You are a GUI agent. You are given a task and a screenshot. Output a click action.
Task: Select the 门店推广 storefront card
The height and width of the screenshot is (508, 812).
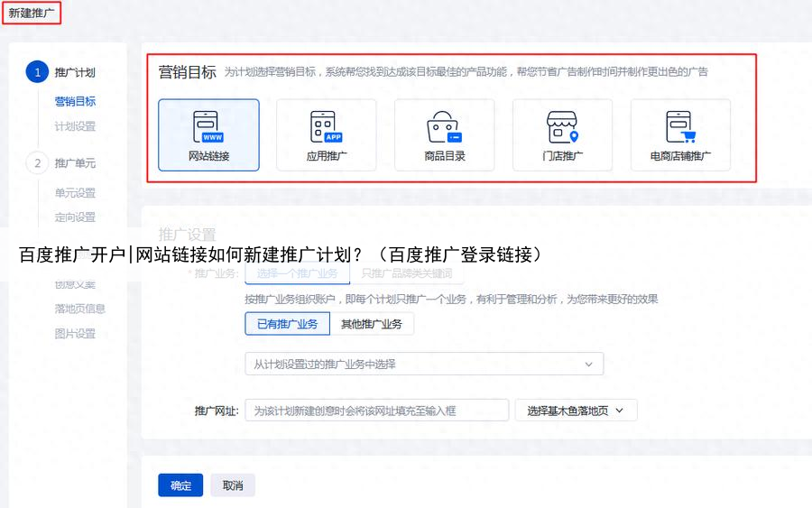pyautogui.click(x=562, y=135)
